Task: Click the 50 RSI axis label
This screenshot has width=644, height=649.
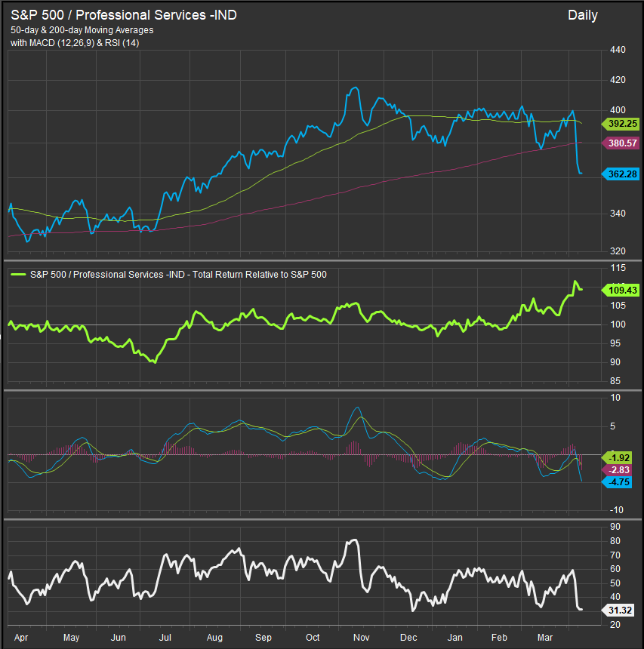Action: pyautogui.click(x=615, y=583)
